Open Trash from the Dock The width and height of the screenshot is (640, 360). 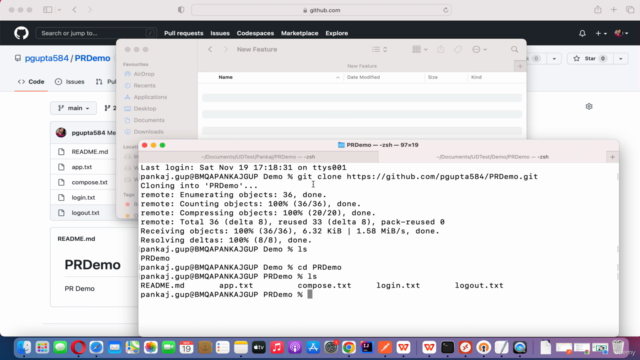click(618, 347)
